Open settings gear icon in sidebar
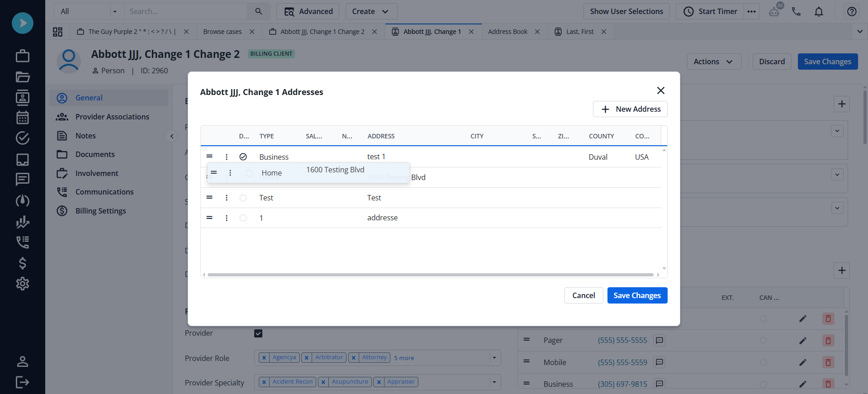The width and height of the screenshot is (868, 394). (x=22, y=284)
